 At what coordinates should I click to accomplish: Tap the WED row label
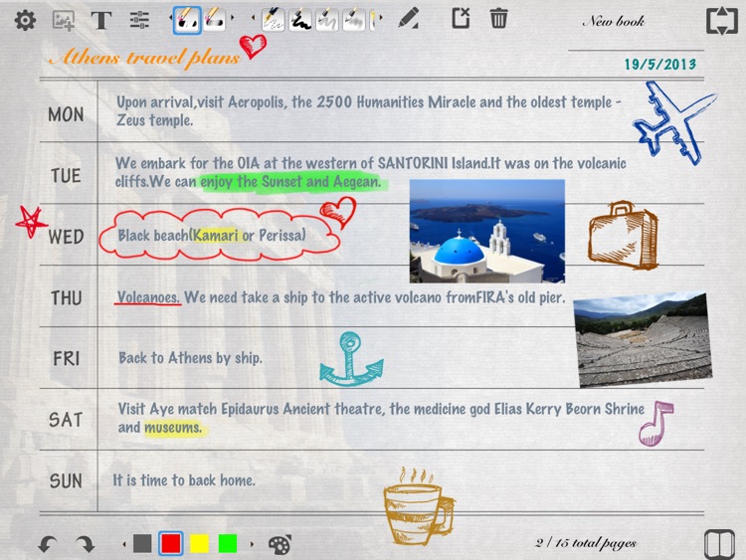(x=66, y=237)
